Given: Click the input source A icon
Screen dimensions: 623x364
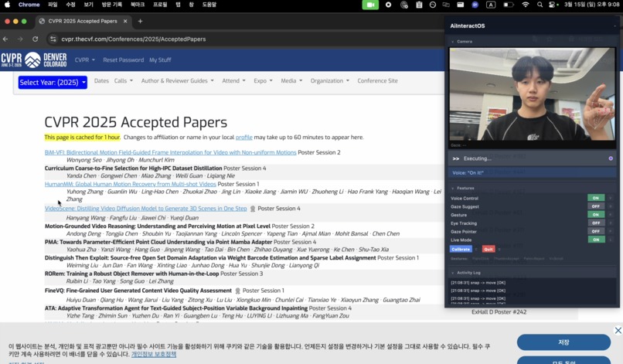Looking at the screenshot, I should (x=491, y=5).
